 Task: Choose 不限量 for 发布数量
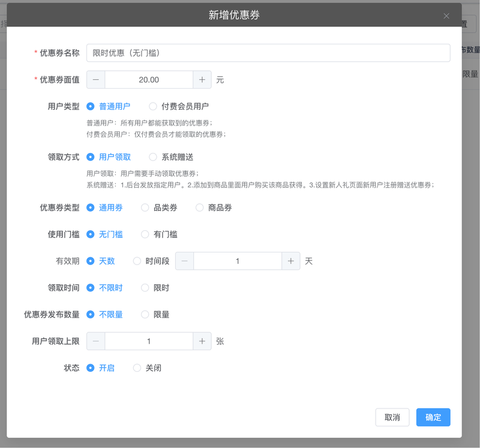(x=104, y=315)
